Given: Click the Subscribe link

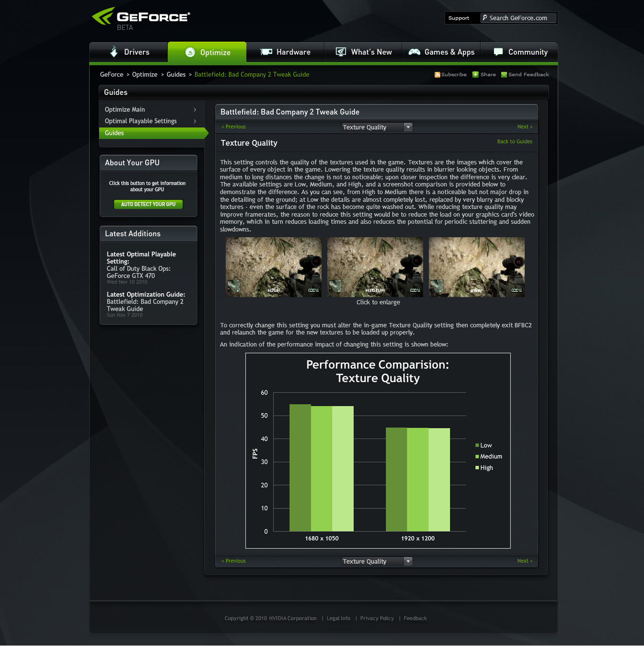Looking at the screenshot, I should click(454, 75).
